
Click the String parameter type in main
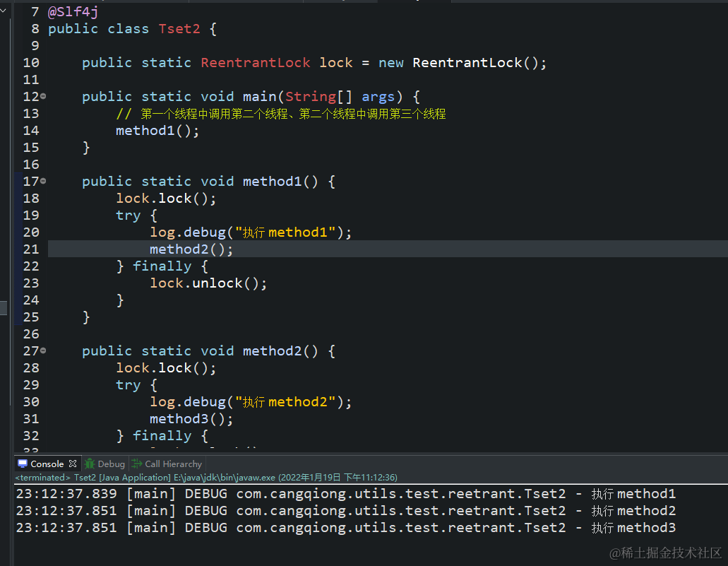(x=310, y=97)
